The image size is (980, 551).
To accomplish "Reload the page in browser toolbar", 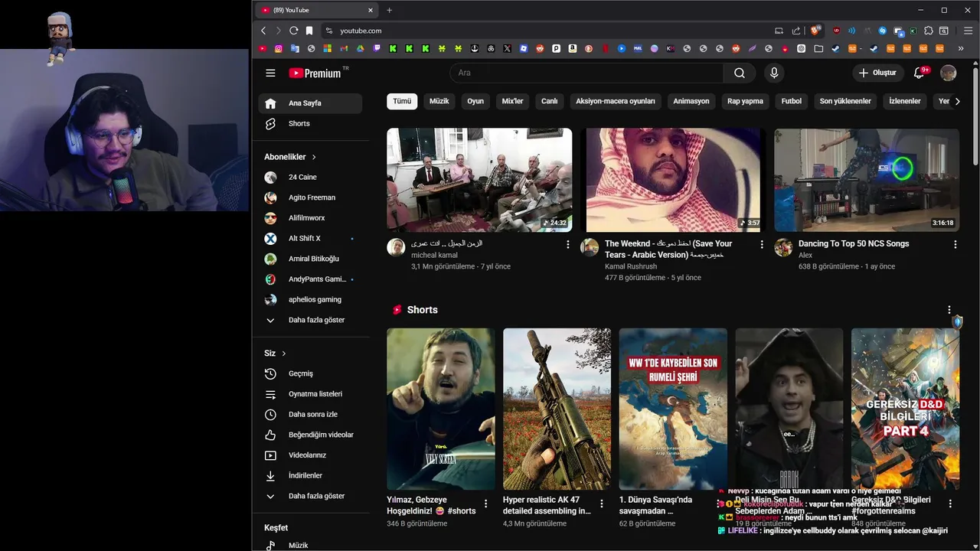I will [x=293, y=31].
